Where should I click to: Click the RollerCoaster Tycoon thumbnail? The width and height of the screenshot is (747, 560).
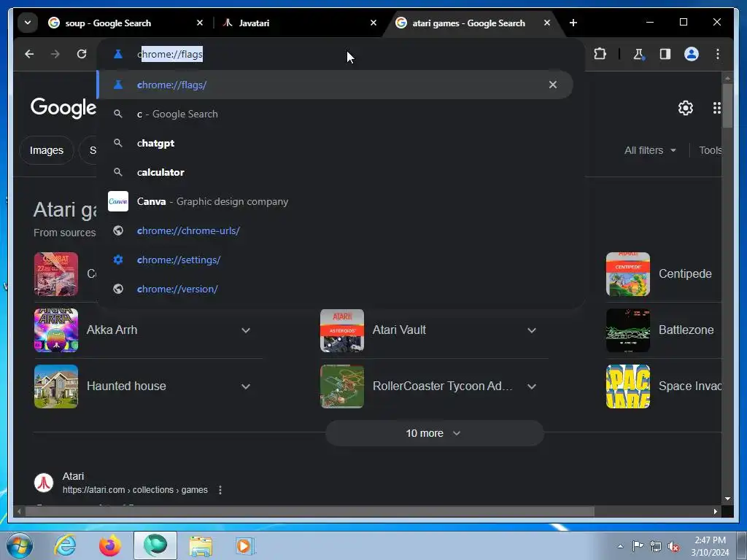342,386
